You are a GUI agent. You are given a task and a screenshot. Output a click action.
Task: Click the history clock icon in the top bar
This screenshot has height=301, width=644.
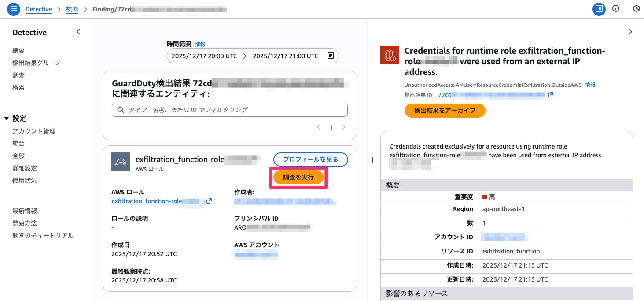(x=637, y=8)
